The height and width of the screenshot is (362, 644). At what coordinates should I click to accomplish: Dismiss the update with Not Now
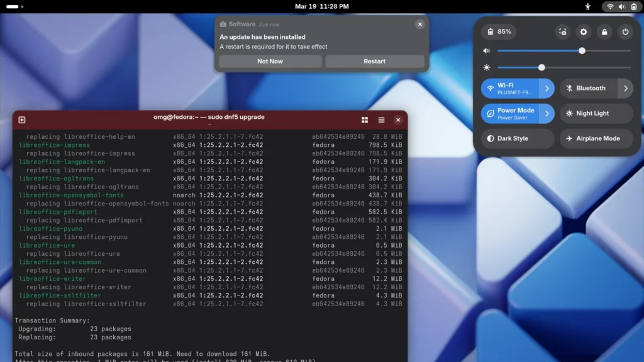tap(270, 61)
